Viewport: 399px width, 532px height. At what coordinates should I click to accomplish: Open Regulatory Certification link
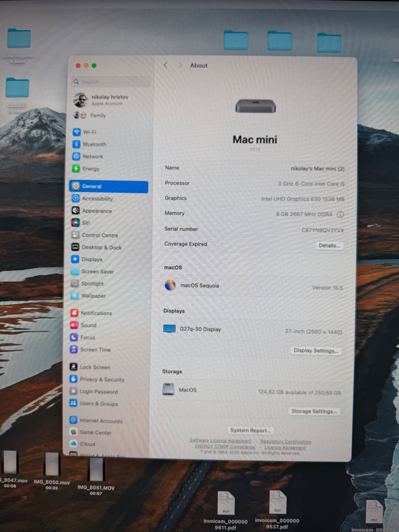click(286, 442)
